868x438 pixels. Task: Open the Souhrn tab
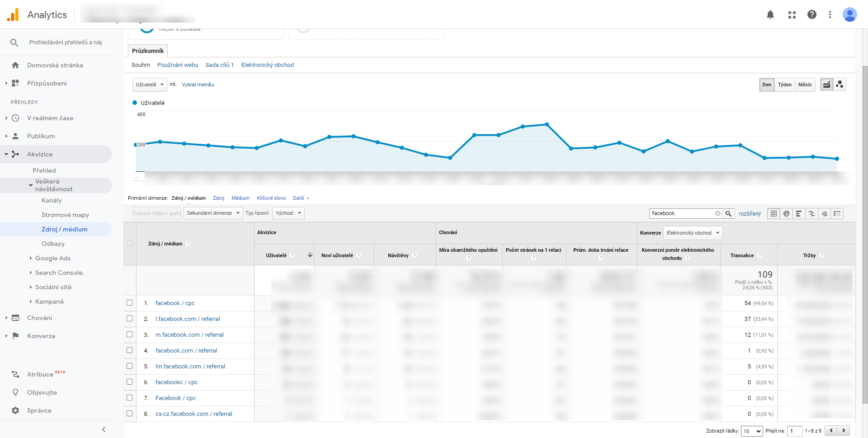click(141, 65)
